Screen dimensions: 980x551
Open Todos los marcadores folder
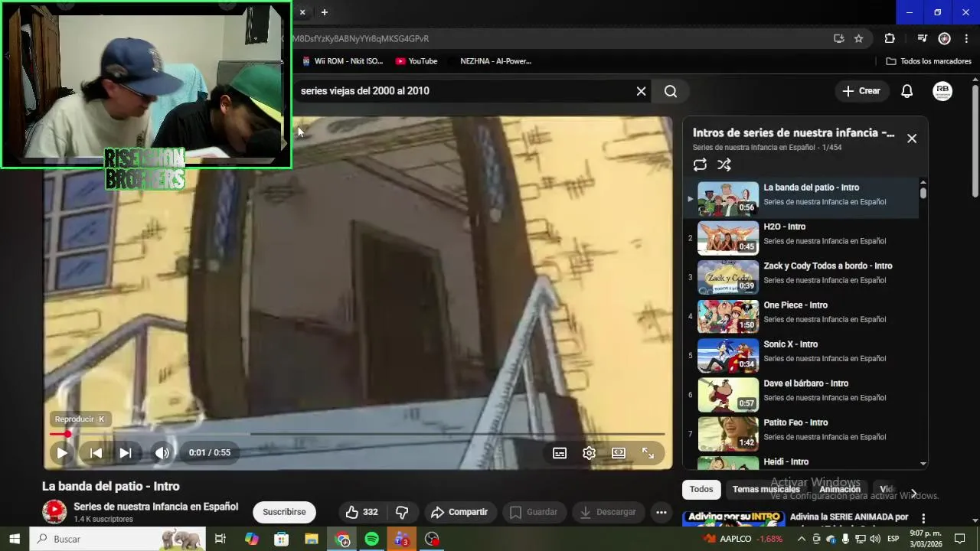929,61
